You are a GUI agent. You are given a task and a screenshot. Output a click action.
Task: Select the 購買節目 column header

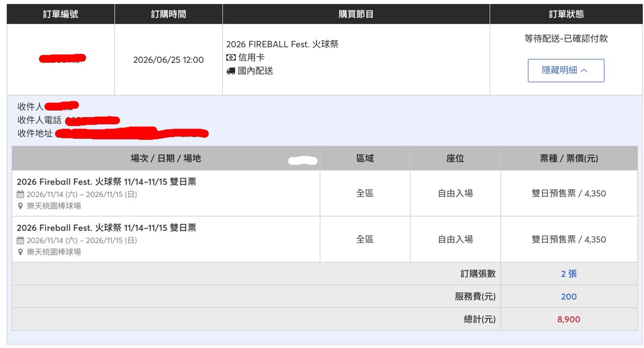point(356,14)
